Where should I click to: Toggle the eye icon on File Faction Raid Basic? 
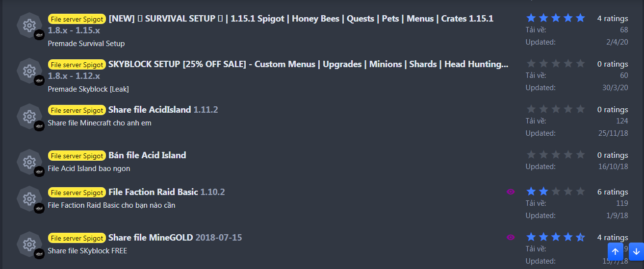(x=511, y=192)
